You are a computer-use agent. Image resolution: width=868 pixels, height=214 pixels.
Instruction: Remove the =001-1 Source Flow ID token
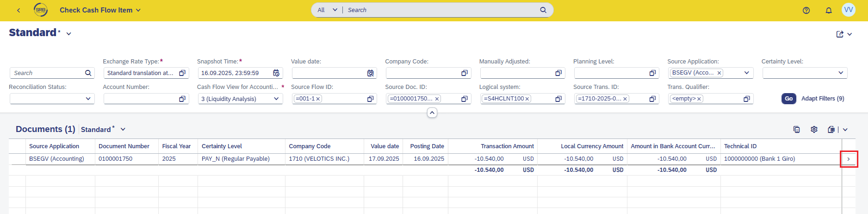(x=318, y=99)
